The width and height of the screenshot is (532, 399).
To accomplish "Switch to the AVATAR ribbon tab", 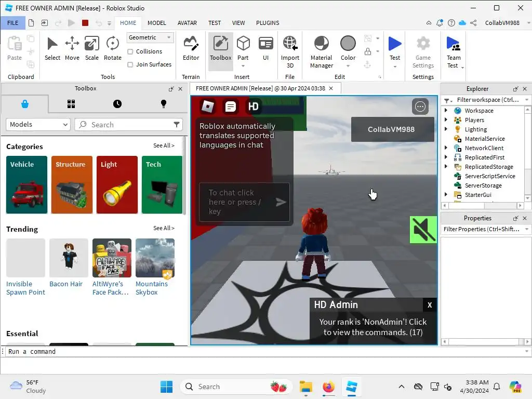I will (x=187, y=23).
